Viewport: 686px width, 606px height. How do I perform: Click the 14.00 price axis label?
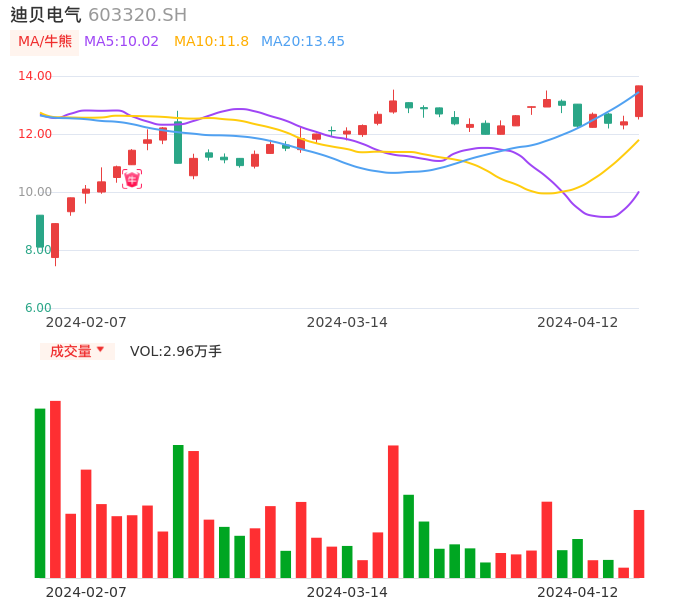click(35, 76)
